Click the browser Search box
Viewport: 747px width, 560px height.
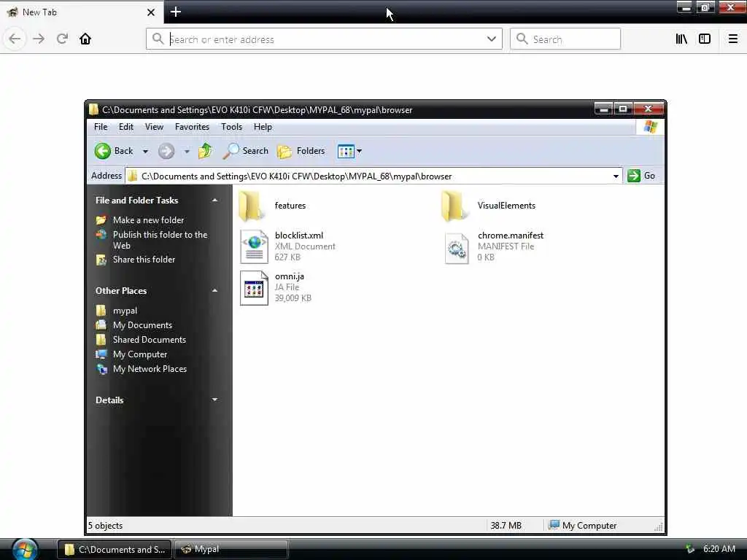(x=565, y=39)
